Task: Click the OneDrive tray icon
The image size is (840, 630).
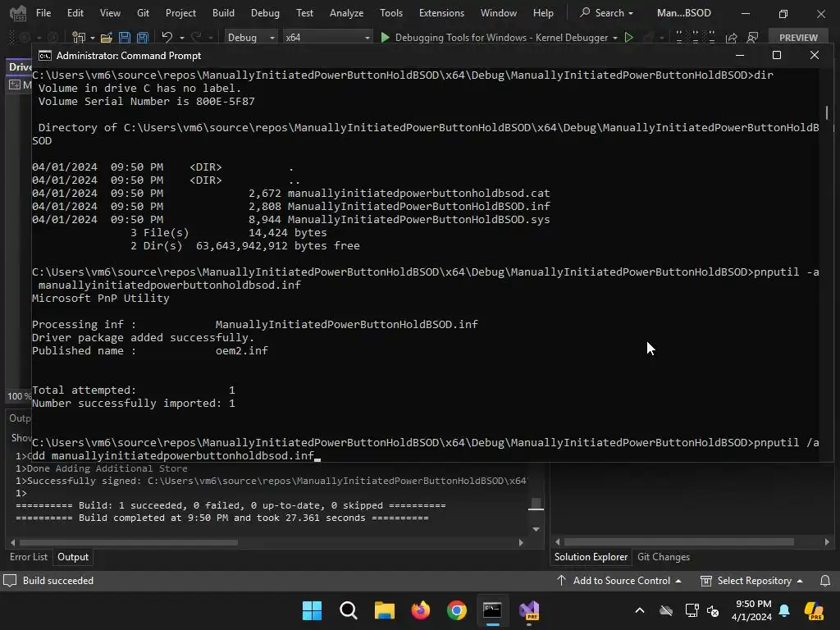Action: click(666, 610)
